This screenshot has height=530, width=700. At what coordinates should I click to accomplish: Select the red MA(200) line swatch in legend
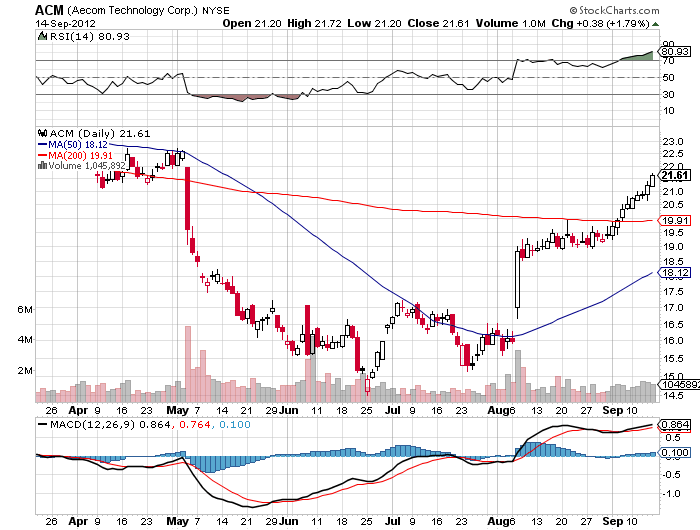(42, 155)
